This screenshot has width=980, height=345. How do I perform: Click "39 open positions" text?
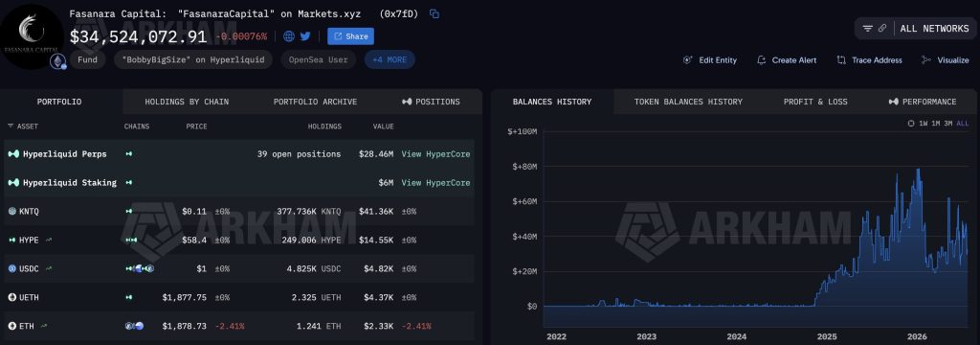pos(299,154)
